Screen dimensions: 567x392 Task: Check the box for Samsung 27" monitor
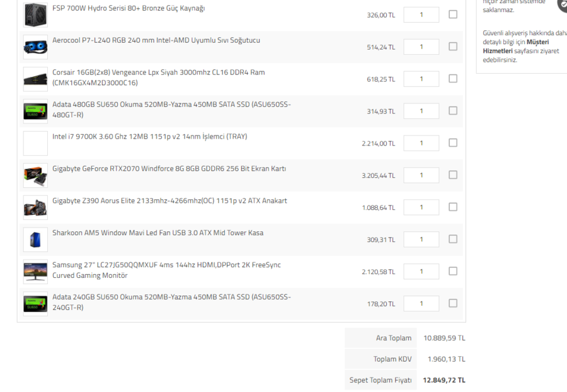point(453,271)
